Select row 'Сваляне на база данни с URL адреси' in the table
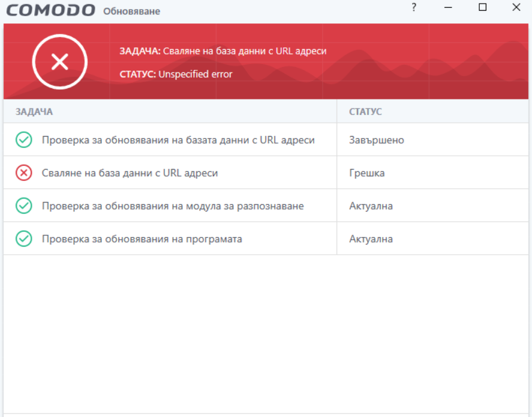The width and height of the screenshot is (532, 417). point(266,173)
